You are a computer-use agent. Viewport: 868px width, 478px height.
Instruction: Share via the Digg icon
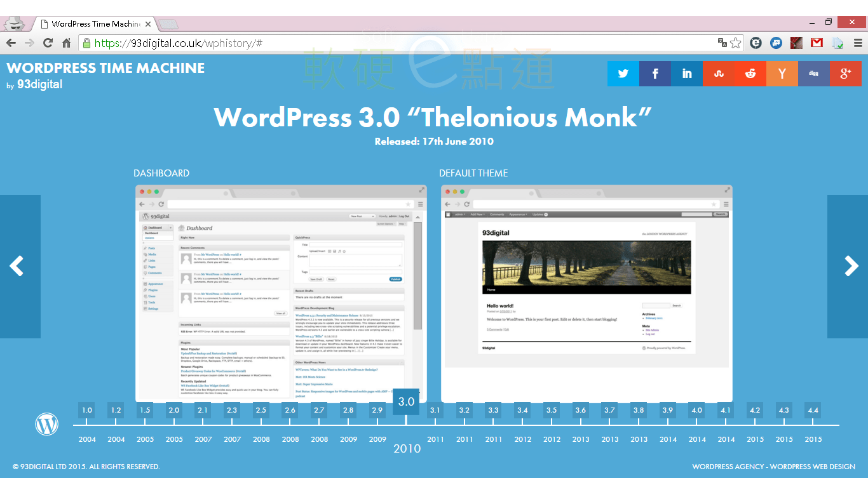coord(814,74)
